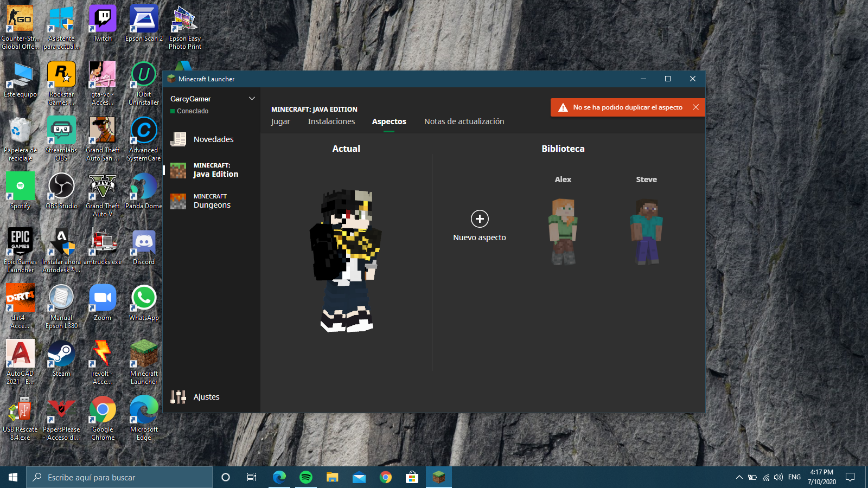Select the Alex skin thumbnail
The height and width of the screenshot is (488, 868).
click(x=563, y=232)
